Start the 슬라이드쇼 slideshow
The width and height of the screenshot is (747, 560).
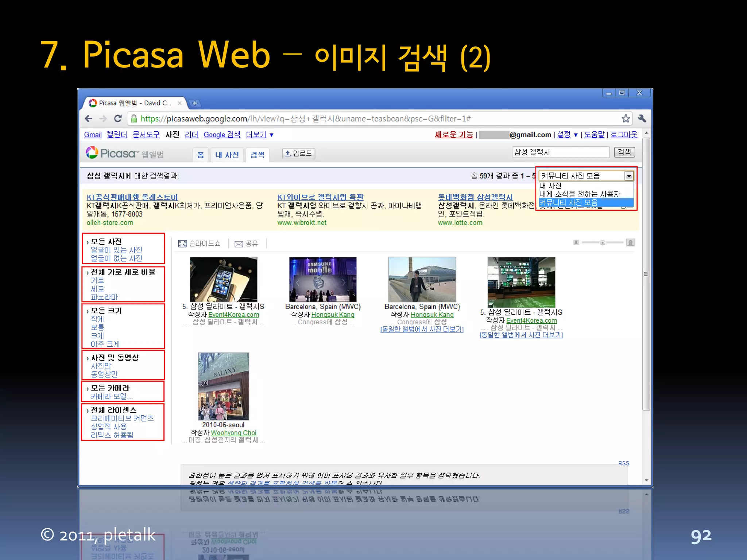pyautogui.click(x=199, y=244)
